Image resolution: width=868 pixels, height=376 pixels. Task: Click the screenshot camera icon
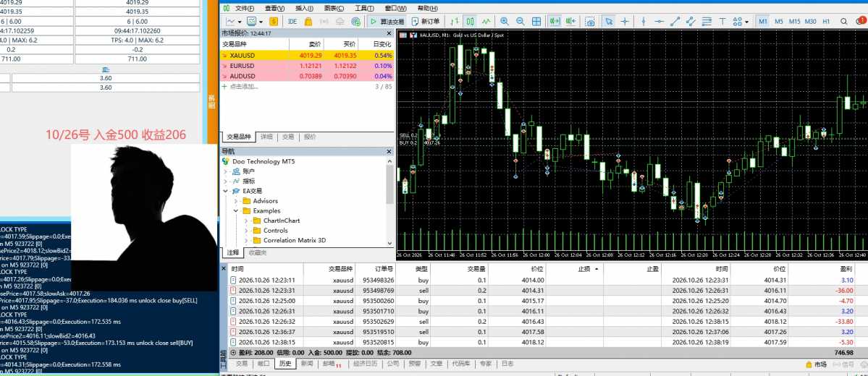[591, 21]
